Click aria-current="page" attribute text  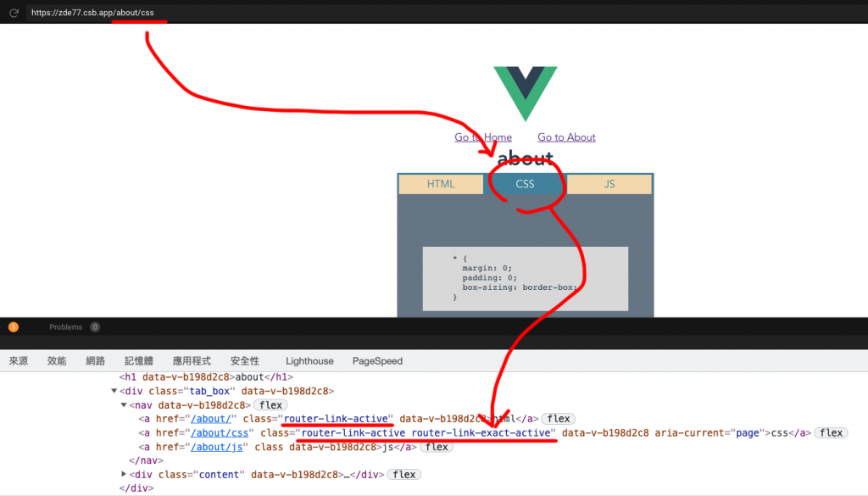[709, 433]
